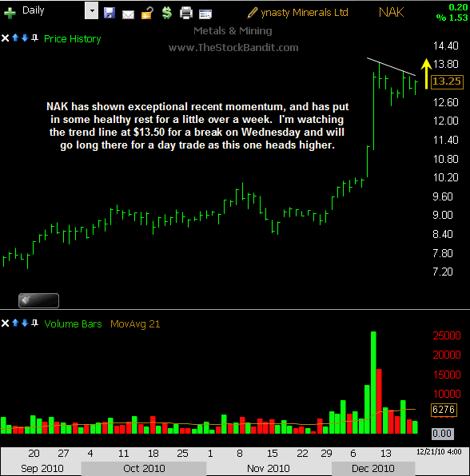This screenshot has width=470, height=476.
Task: Click the envelope email icon
Action: [128, 14]
